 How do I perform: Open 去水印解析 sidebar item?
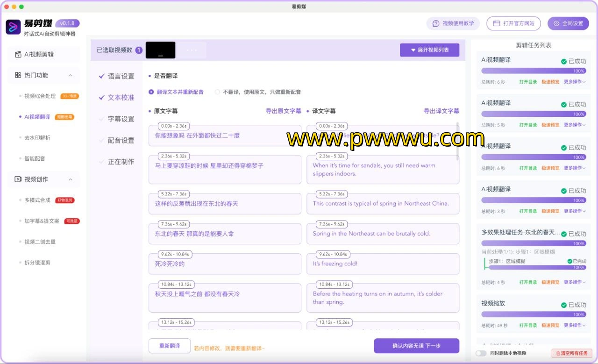[x=37, y=137]
